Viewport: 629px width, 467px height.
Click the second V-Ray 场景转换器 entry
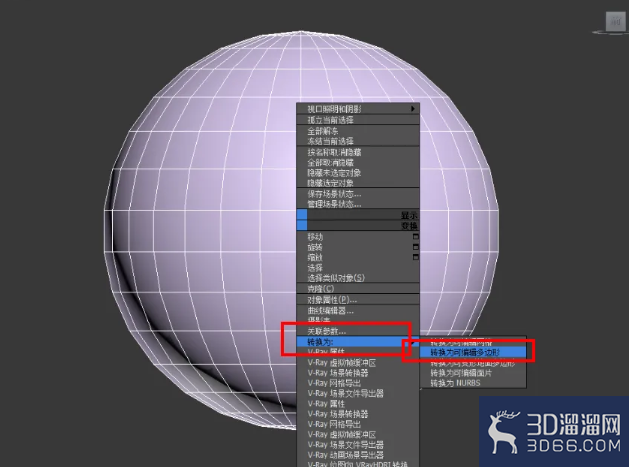pos(358,414)
